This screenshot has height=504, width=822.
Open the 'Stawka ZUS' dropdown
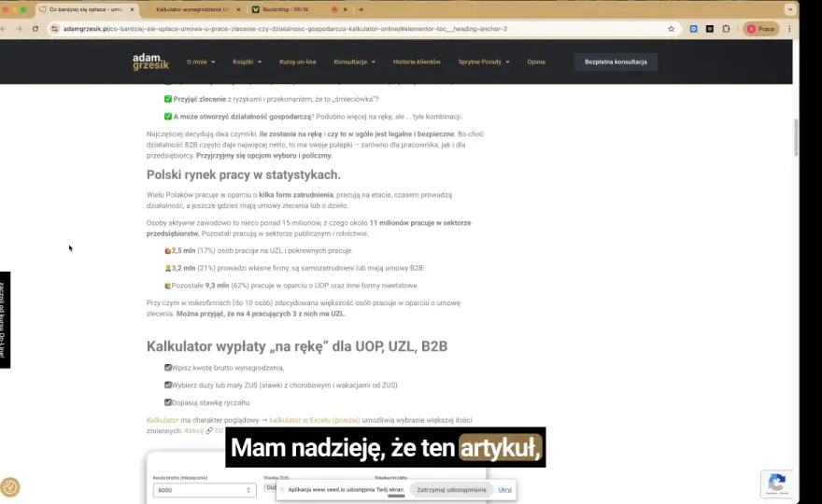pos(271,487)
